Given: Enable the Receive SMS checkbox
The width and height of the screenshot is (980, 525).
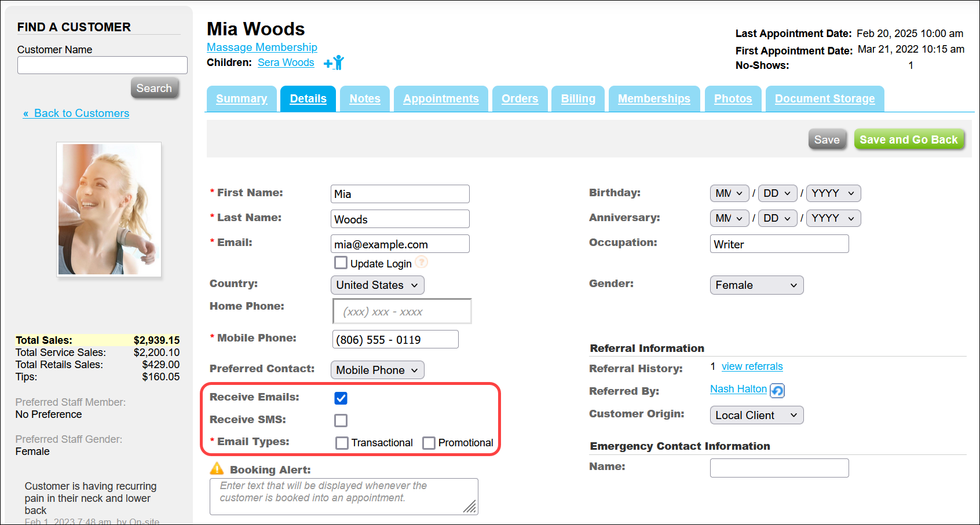Looking at the screenshot, I should click(341, 420).
